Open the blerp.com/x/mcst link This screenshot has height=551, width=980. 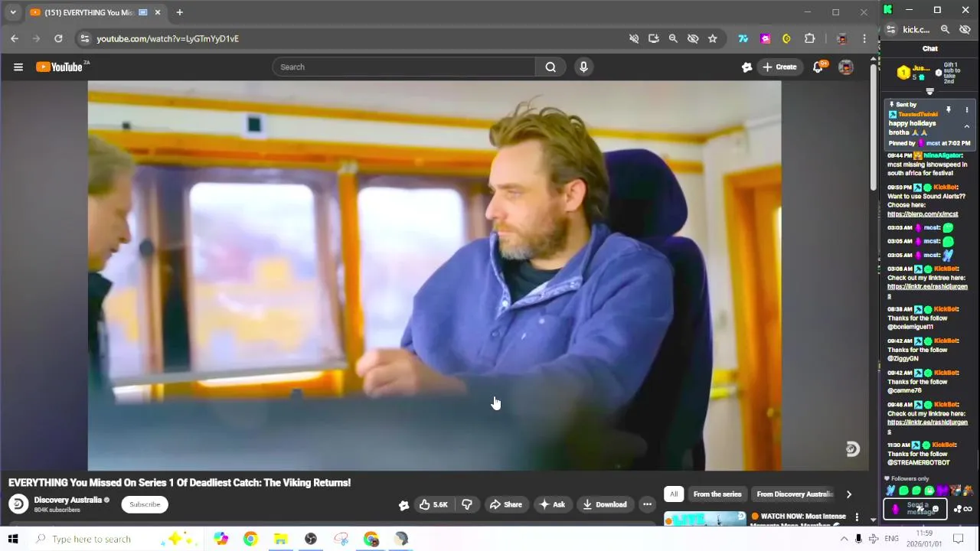tap(923, 214)
